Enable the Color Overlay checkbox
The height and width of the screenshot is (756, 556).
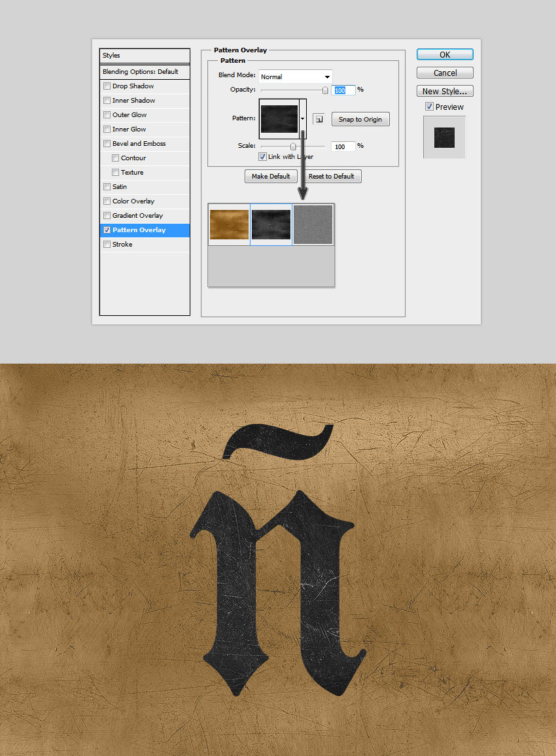coord(107,201)
